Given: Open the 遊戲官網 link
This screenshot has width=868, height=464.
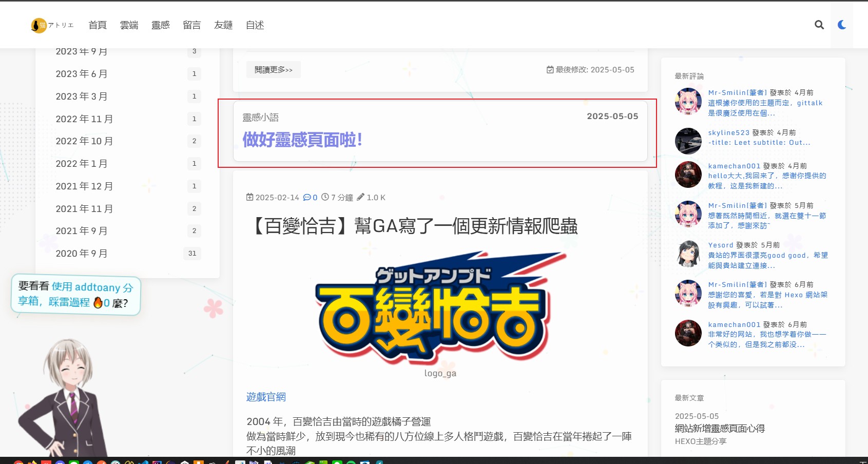Looking at the screenshot, I should (x=266, y=397).
